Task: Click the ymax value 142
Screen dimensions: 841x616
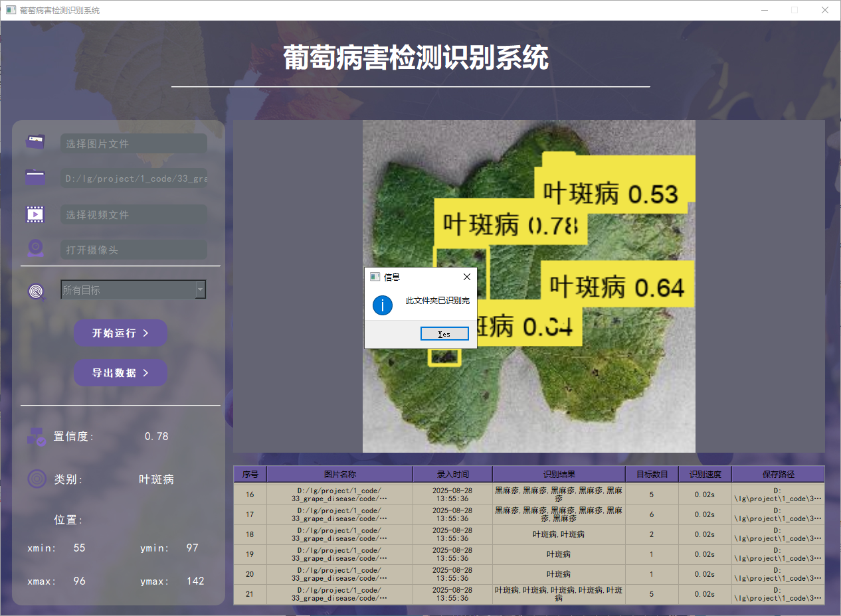Action: pos(195,581)
